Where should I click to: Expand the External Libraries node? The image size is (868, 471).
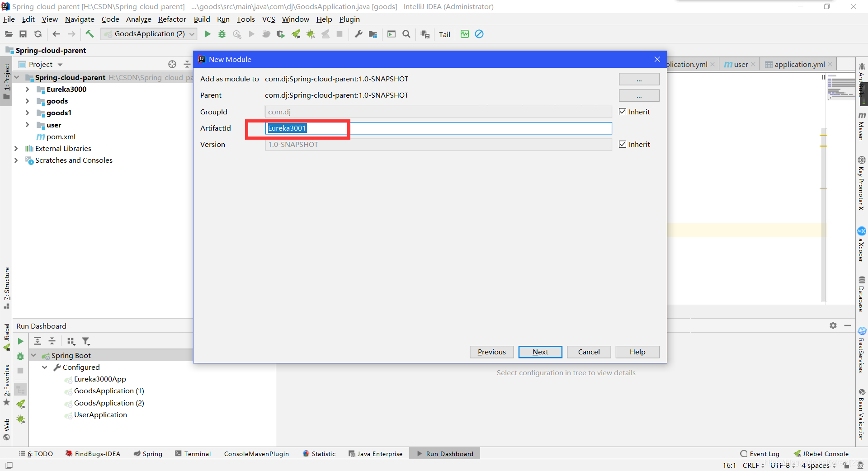point(16,148)
